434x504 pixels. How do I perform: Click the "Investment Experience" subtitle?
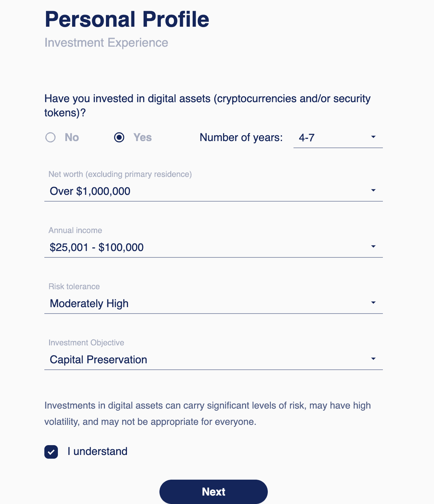(x=106, y=43)
